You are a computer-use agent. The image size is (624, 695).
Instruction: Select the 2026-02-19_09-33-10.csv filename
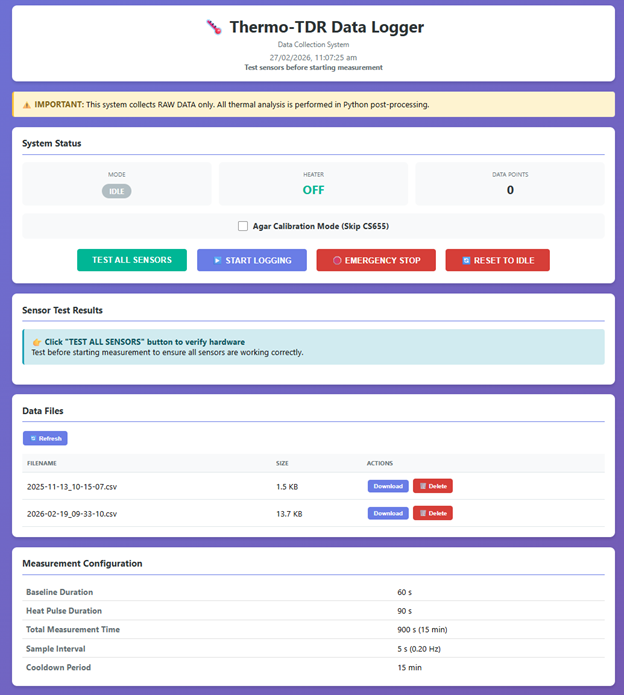click(x=72, y=513)
